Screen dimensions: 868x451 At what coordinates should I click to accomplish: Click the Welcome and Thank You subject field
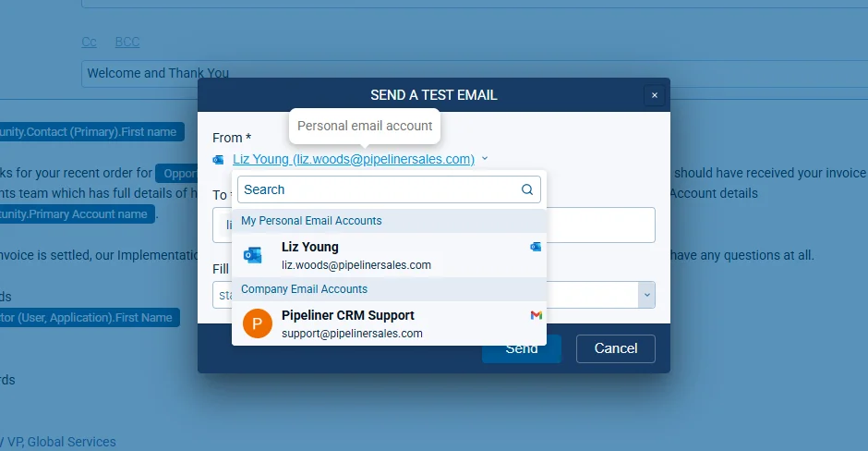pos(475,74)
